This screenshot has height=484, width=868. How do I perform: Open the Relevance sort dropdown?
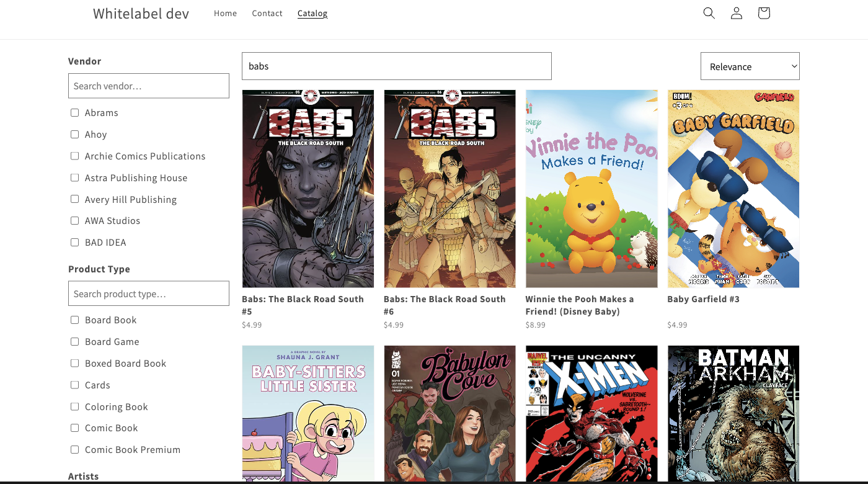click(x=750, y=66)
